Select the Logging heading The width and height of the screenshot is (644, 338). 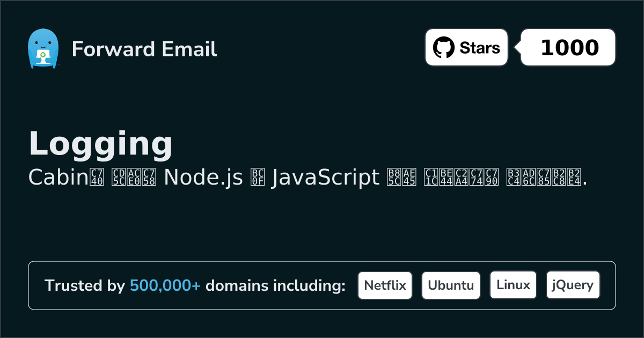[x=100, y=143]
